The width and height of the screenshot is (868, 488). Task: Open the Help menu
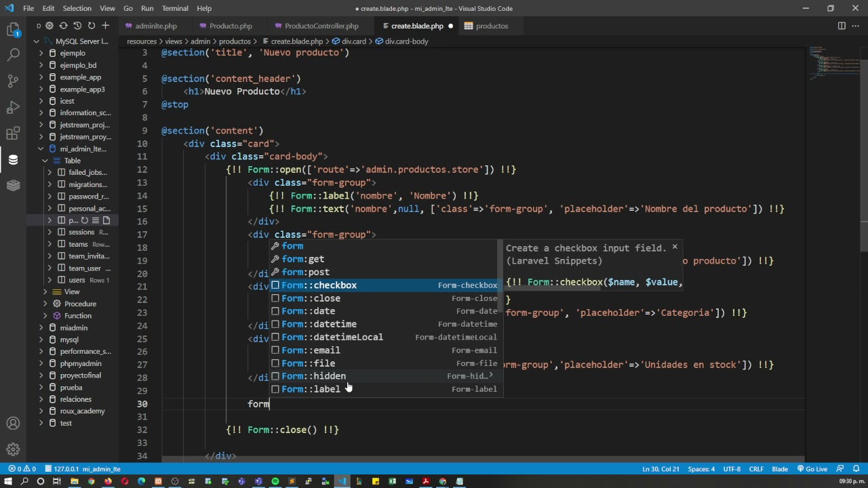click(204, 8)
